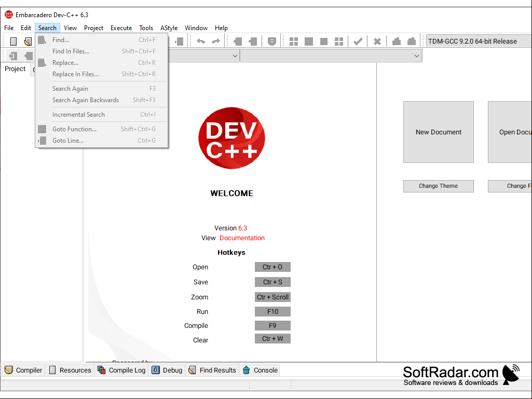Screen dimensions: 532x399
Task: Switch to the Project tab in the sidebar
Action: 15,69
